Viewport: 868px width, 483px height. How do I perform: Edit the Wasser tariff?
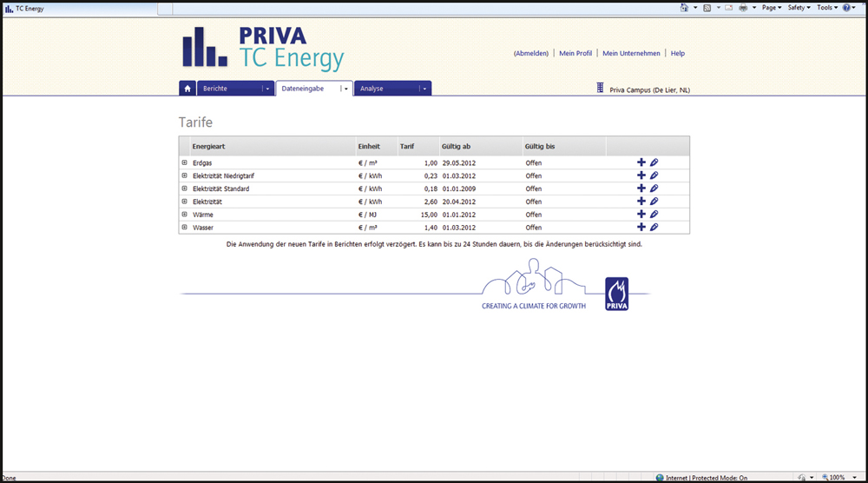click(654, 227)
